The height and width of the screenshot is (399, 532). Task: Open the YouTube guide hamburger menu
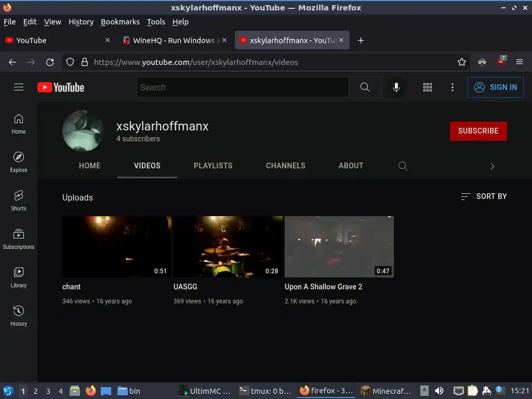(19, 87)
